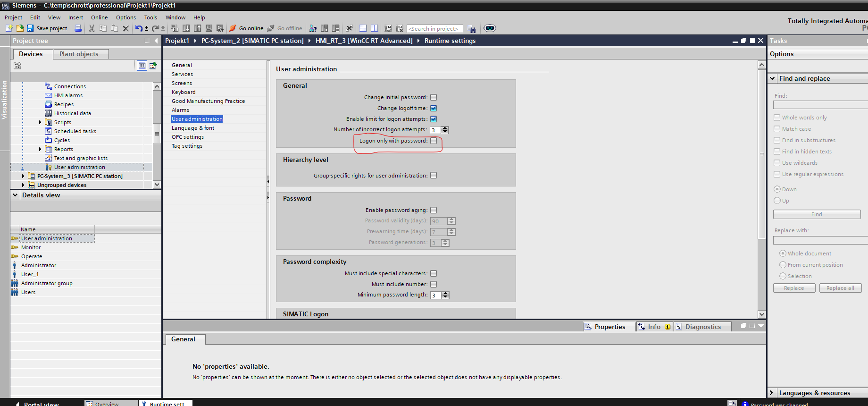Disable Enable limit for logon attempts
Image resolution: width=868 pixels, height=406 pixels.
434,119
